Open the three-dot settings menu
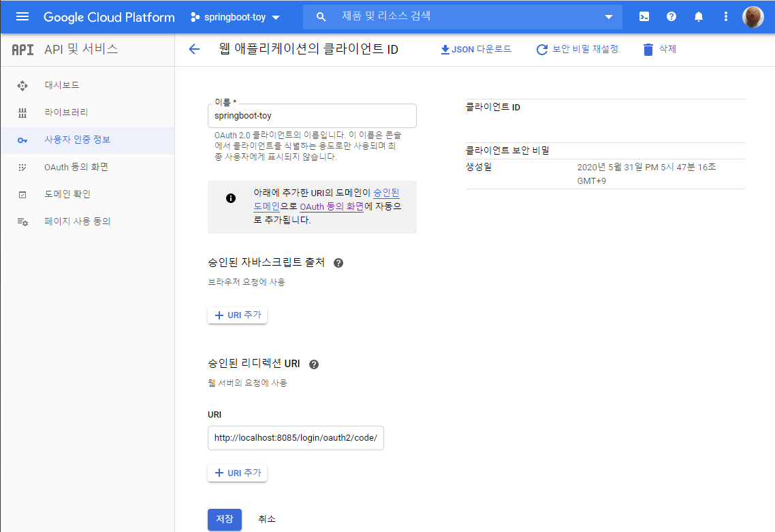The image size is (775, 532). [x=725, y=17]
